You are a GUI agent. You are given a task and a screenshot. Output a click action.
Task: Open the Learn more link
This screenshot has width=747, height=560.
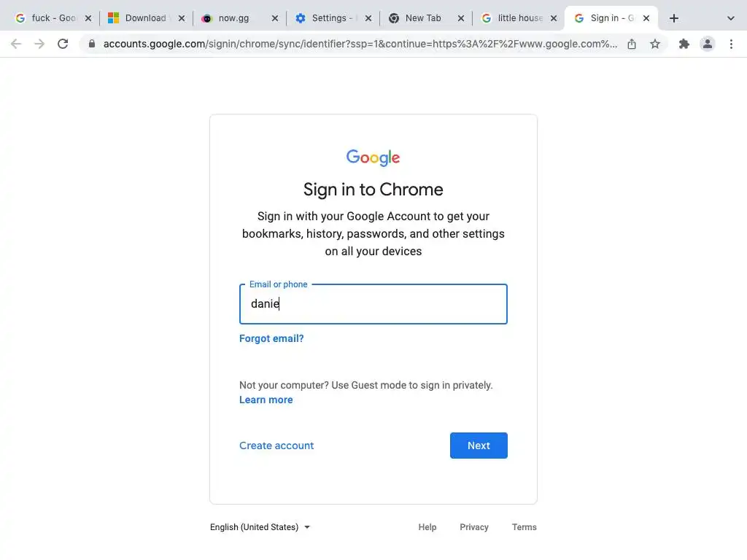(x=266, y=400)
